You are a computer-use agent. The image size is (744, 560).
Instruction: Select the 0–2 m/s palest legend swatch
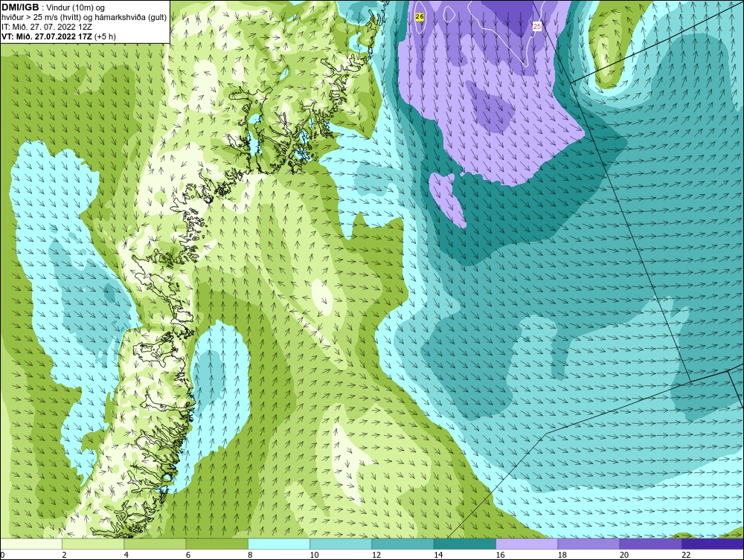(31, 544)
